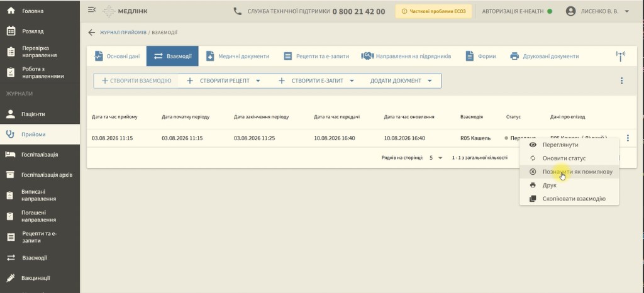644x293 pixels.
Task: Expand the СТВОРИТИ РЕЦЕПТ dropdown arrow
Action: click(258, 81)
